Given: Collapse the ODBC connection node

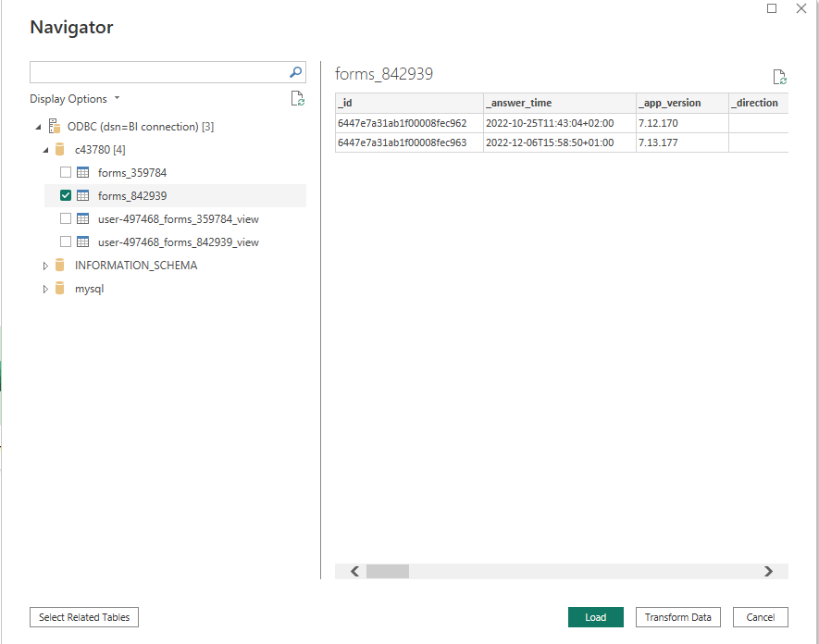Looking at the screenshot, I should 38,127.
